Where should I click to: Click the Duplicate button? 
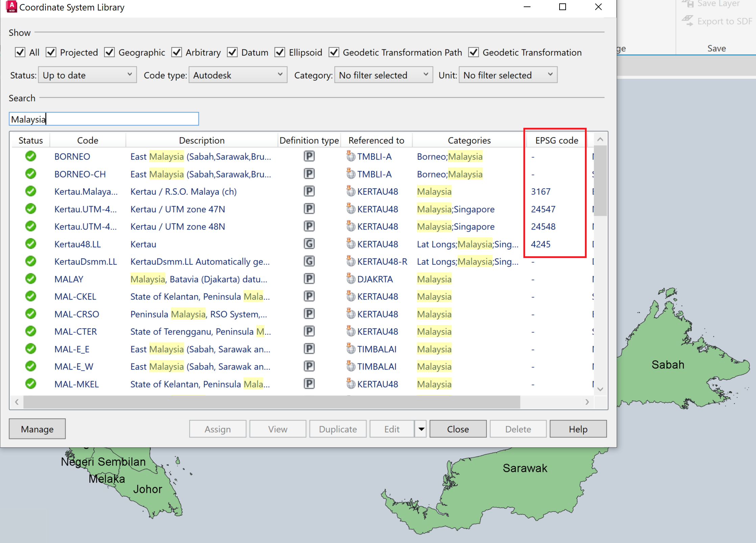(x=337, y=429)
